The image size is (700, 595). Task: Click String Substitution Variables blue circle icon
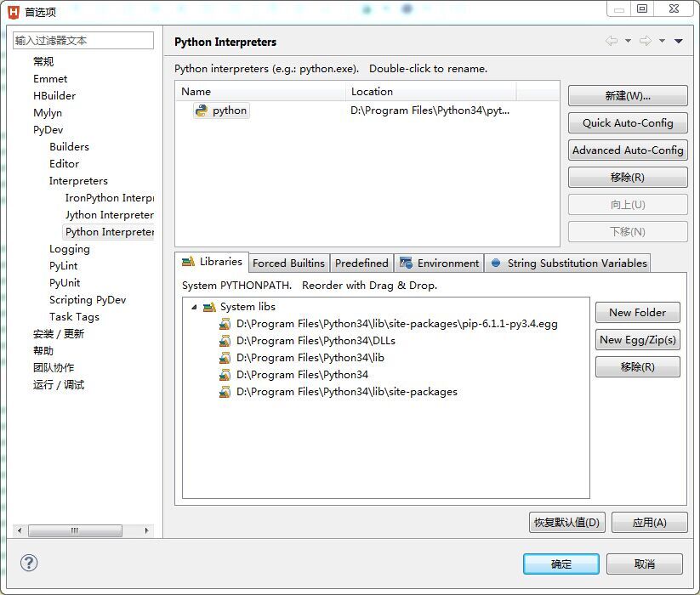pyautogui.click(x=496, y=263)
